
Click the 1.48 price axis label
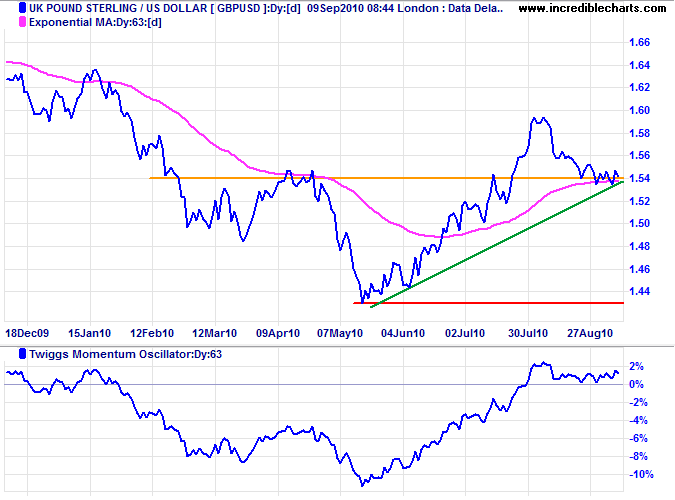639,246
